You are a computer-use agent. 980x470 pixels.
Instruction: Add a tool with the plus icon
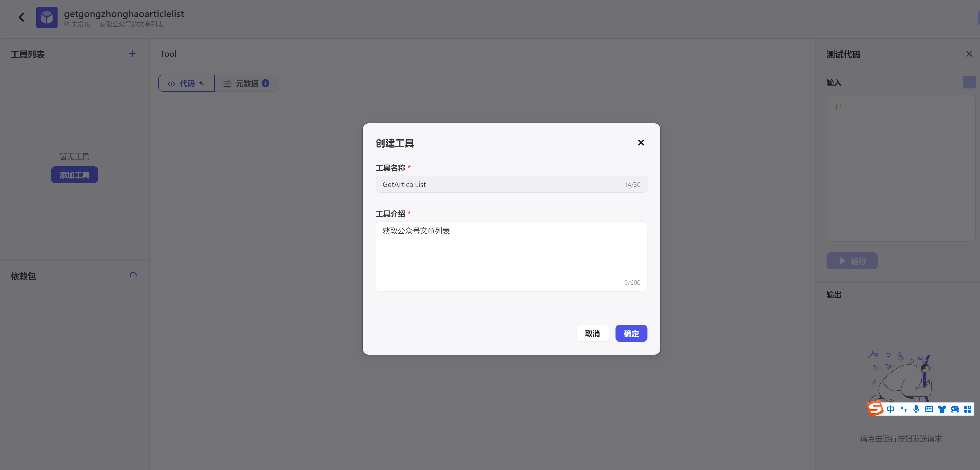(132, 54)
